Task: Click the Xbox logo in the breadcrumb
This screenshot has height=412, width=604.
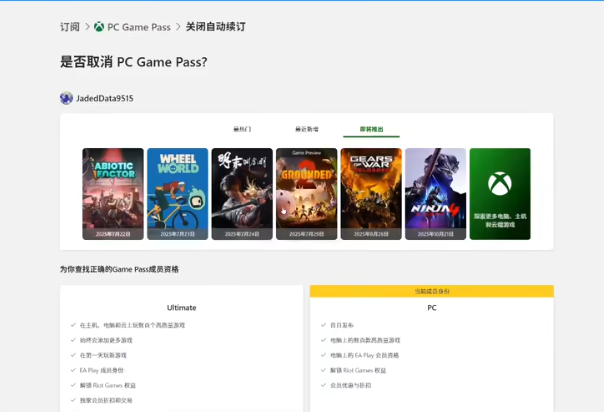Action: pyautogui.click(x=99, y=27)
